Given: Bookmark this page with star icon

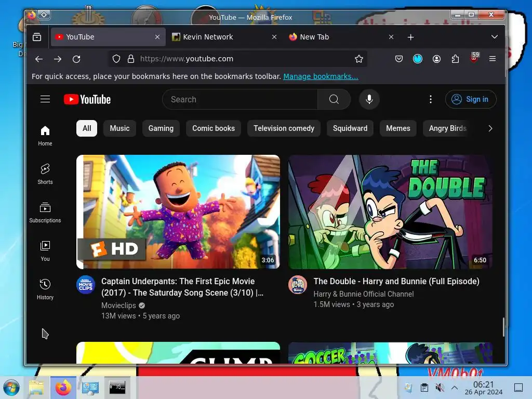Looking at the screenshot, I should pos(359,59).
